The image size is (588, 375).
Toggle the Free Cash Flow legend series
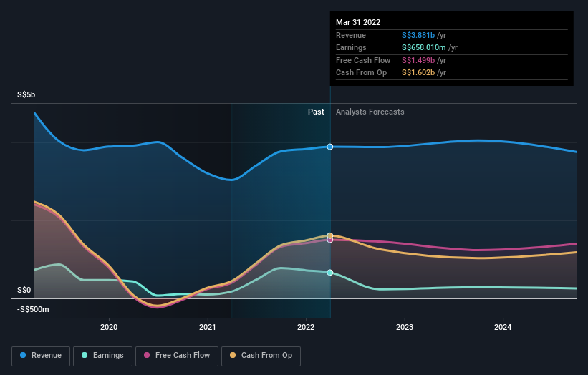coord(177,356)
